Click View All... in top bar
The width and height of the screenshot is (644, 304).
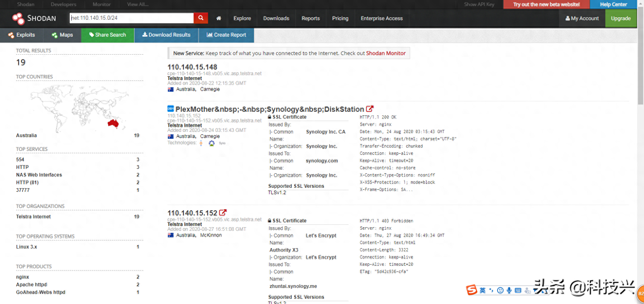click(x=138, y=4)
